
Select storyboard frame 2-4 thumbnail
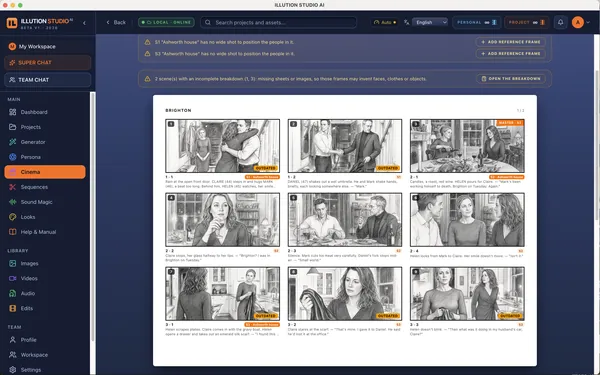(x=467, y=220)
